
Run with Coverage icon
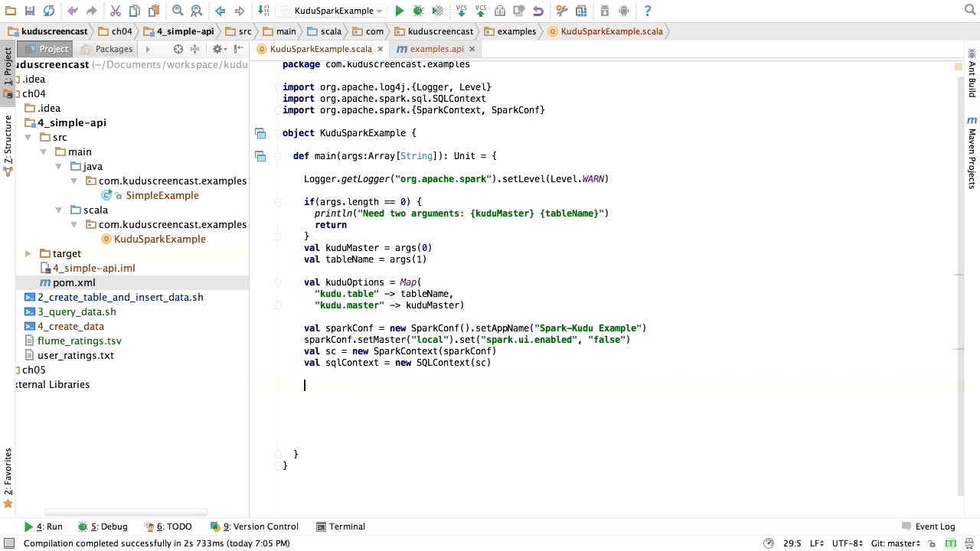[x=437, y=11]
